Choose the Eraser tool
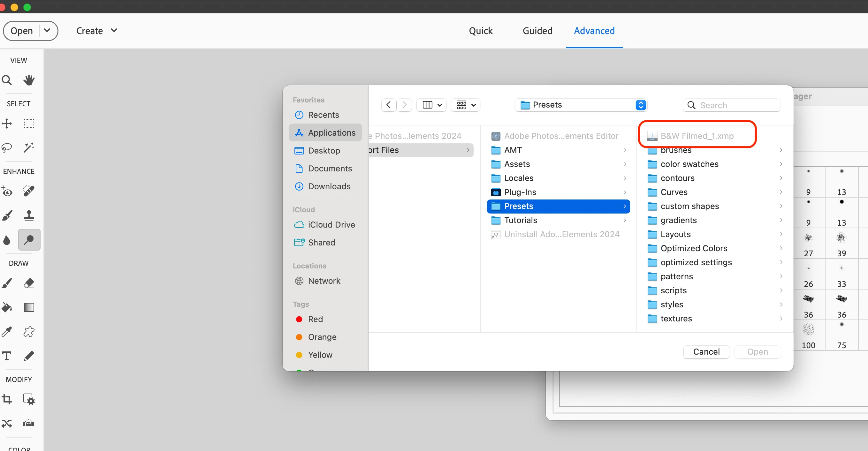This screenshot has height=451, width=868. pos(29,283)
